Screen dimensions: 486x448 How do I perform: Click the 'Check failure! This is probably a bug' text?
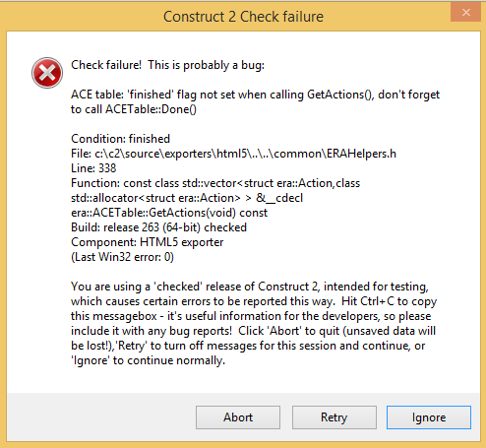coord(167,65)
